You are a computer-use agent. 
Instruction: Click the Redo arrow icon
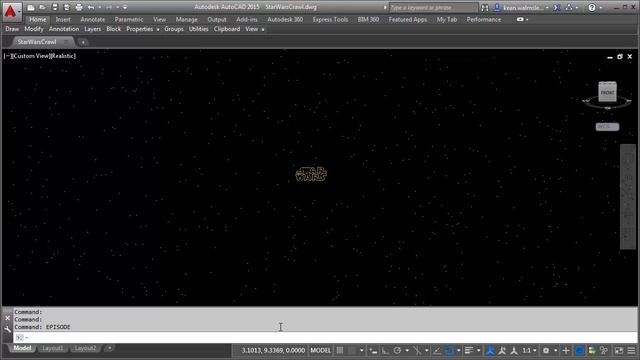(109, 7)
